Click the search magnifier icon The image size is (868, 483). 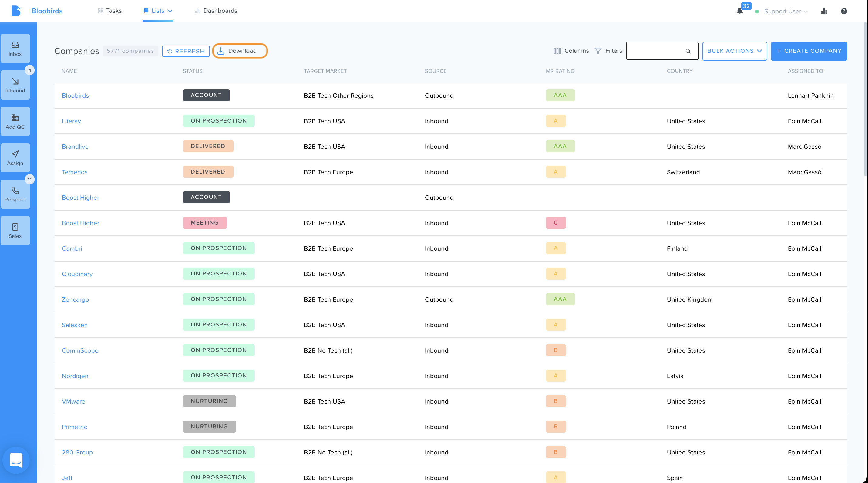coord(688,51)
